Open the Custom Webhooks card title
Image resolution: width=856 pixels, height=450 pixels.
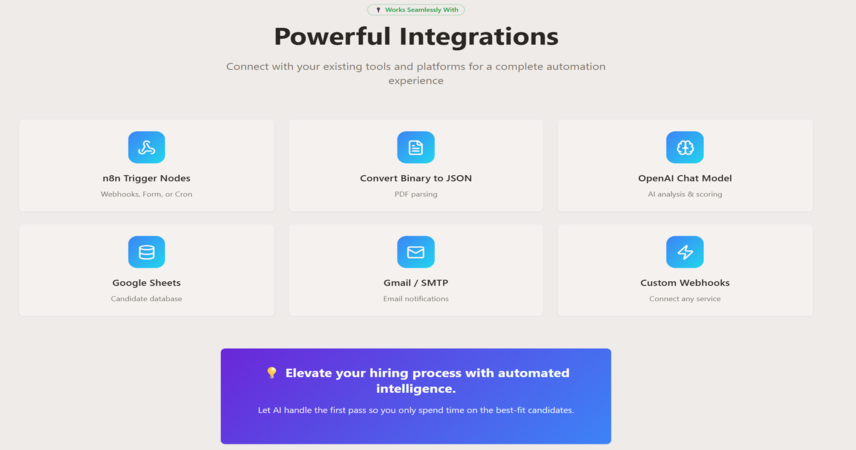click(x=685, y=283)
